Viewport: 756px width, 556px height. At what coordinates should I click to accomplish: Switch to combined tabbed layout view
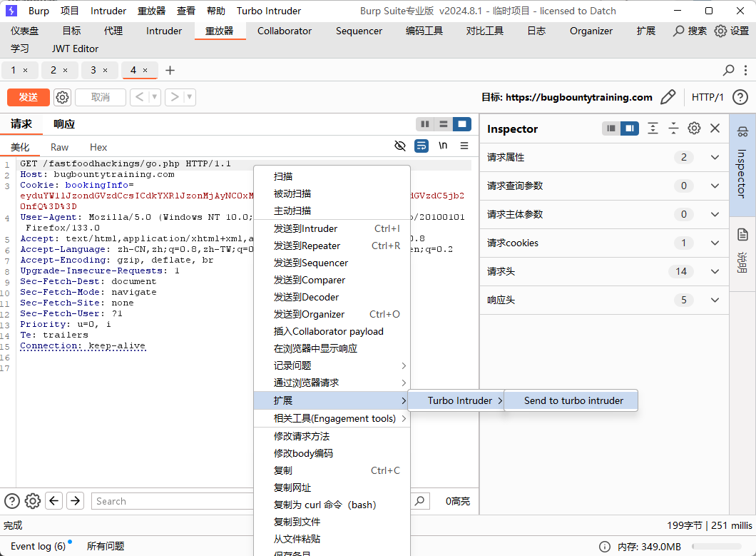pos(462,124)
